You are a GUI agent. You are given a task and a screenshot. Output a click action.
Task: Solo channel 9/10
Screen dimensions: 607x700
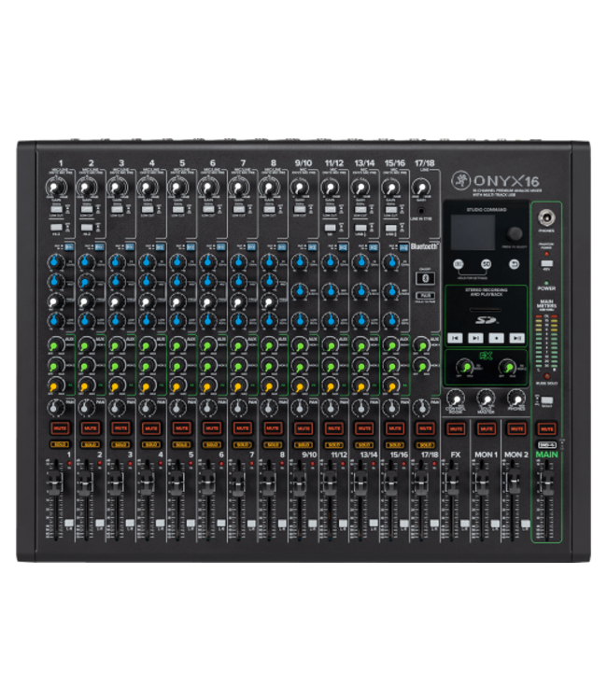click(x=303, y=444)
